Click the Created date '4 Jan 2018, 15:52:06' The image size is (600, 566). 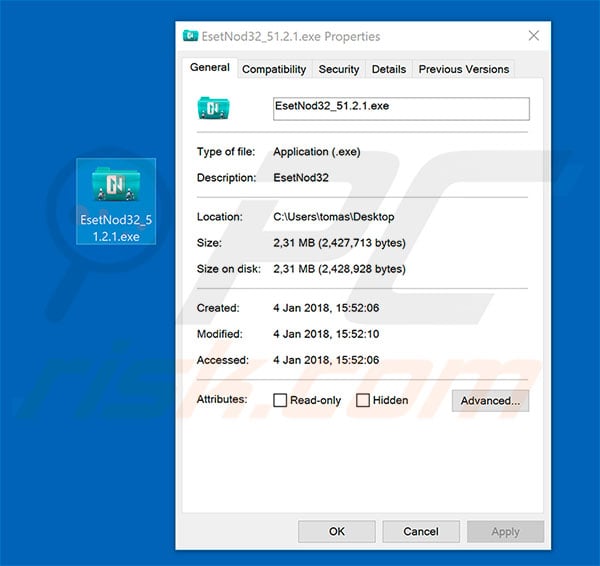click(326, 308)
